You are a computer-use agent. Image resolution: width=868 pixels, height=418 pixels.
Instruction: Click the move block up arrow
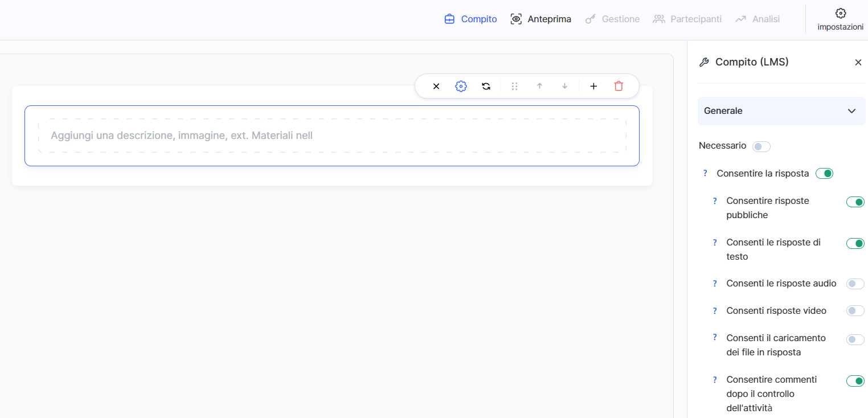click(539, 86)
